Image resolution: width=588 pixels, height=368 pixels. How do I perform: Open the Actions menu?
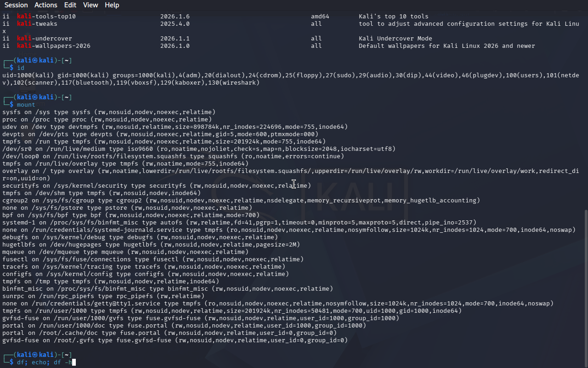46,5
